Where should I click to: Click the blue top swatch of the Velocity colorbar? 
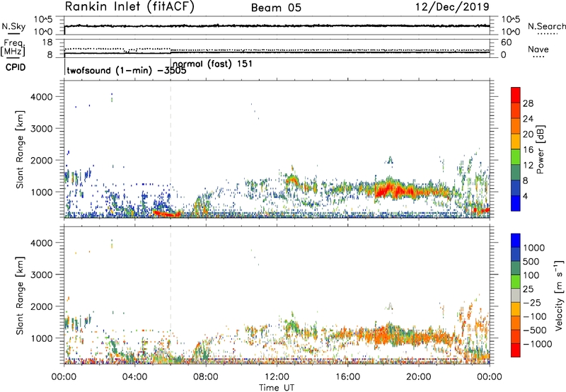516,241
